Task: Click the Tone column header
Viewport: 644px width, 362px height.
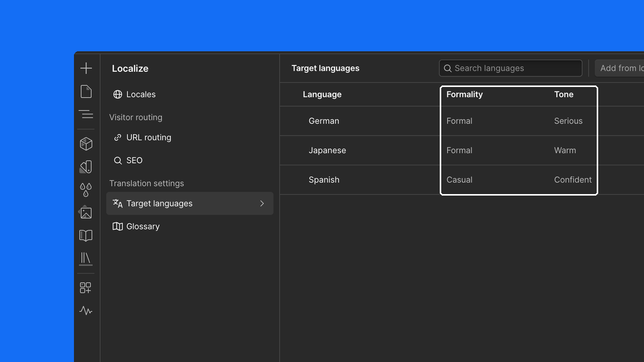Action: tap(564, 95)
